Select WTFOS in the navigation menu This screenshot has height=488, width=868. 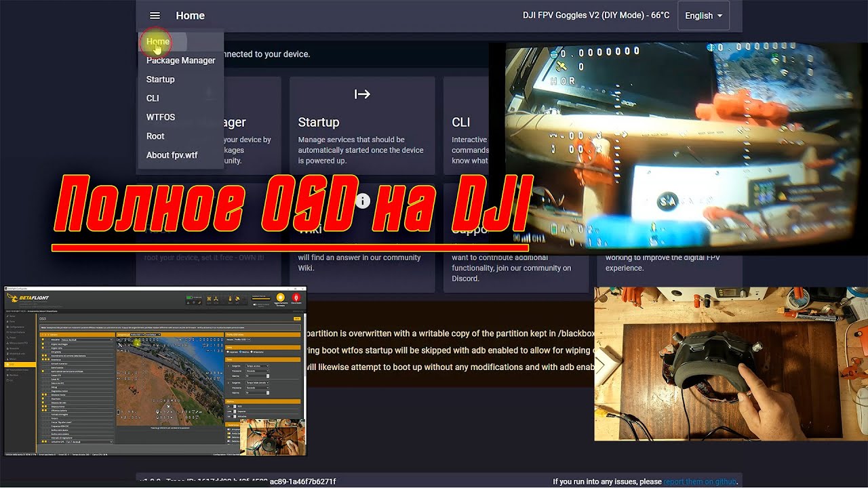coord(161,117)
